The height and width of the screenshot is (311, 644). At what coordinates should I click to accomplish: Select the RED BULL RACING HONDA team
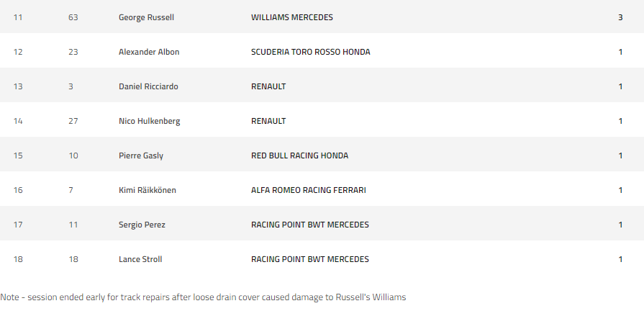pos(299,155)
